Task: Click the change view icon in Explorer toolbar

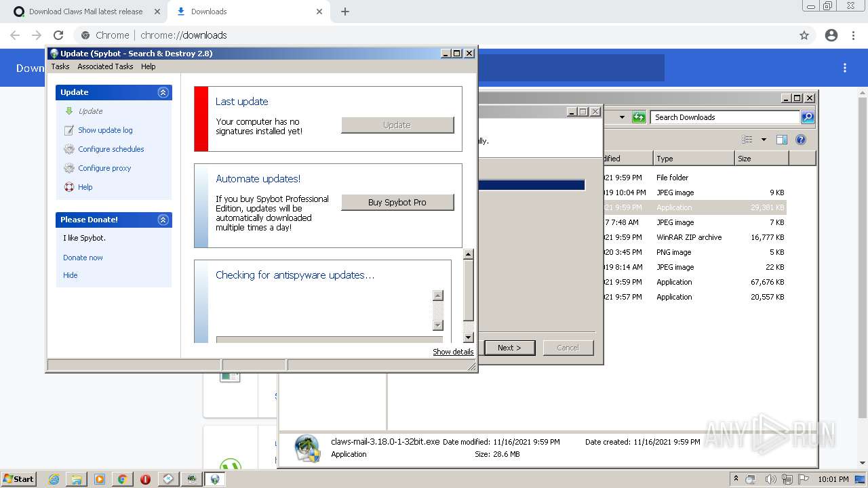Action: pos(747,140)
